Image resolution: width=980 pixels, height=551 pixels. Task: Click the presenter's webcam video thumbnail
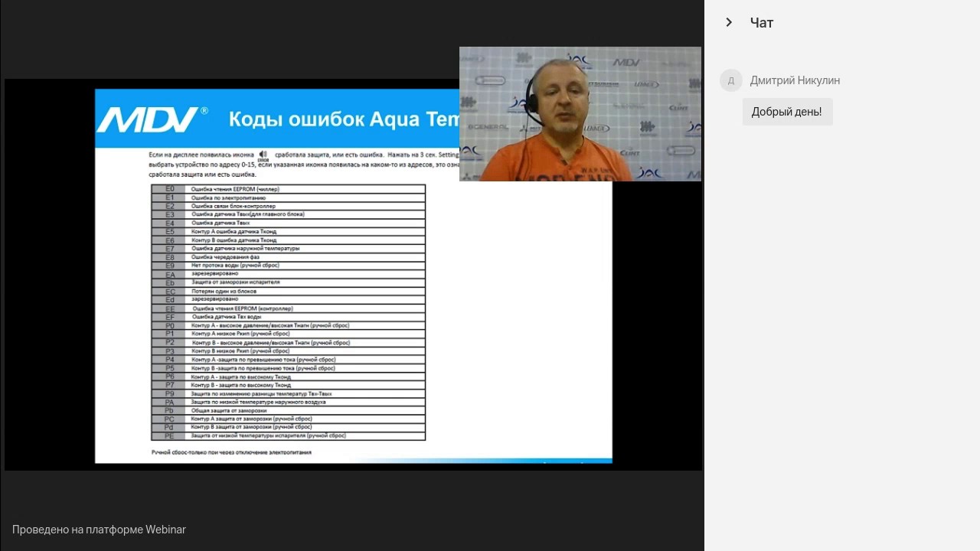click(580, 114)
